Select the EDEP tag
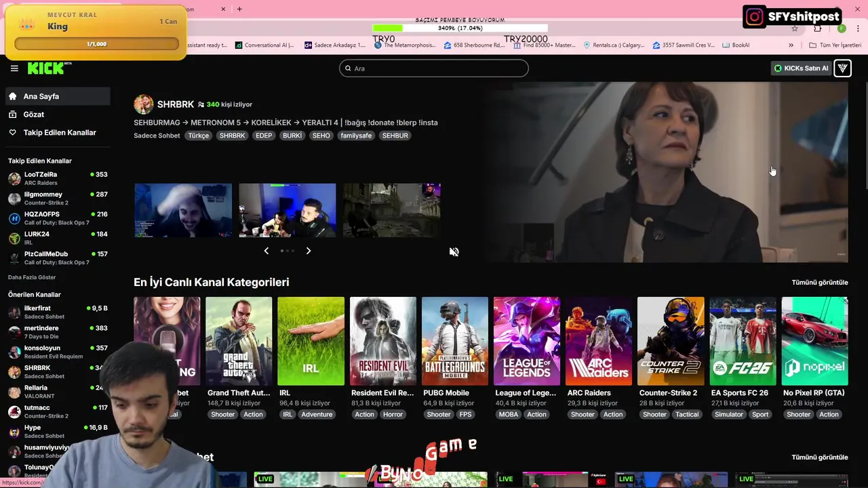 (264, 136)
